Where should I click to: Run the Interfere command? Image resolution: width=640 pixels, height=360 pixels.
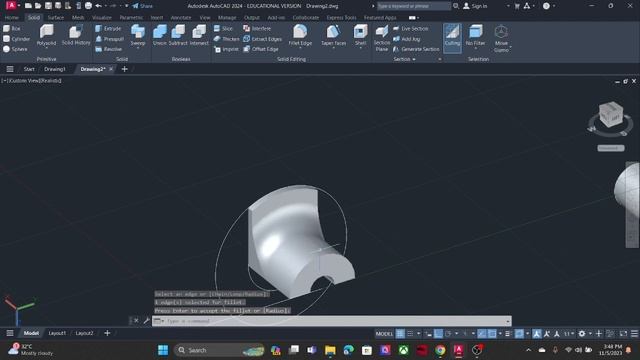(x=257, y=29)
